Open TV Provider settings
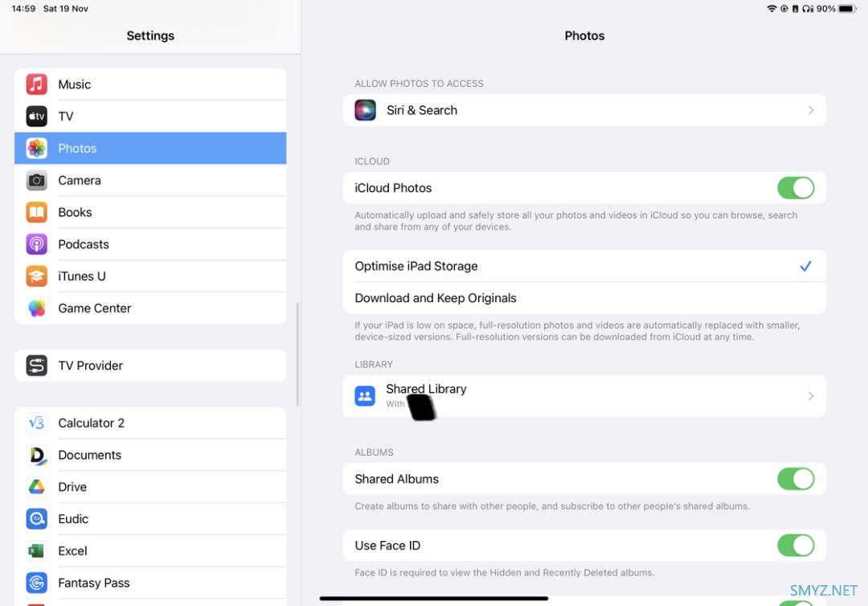Screen dimensions: 868x606 pyautogui.click(x=150, y=366)
